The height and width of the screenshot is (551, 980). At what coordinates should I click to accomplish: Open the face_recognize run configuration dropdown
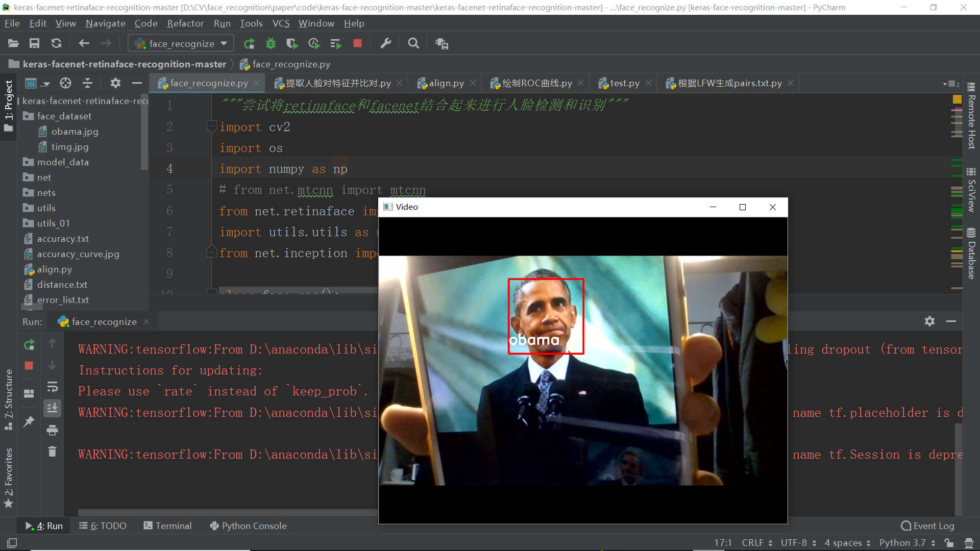click(x=181, y=44)
